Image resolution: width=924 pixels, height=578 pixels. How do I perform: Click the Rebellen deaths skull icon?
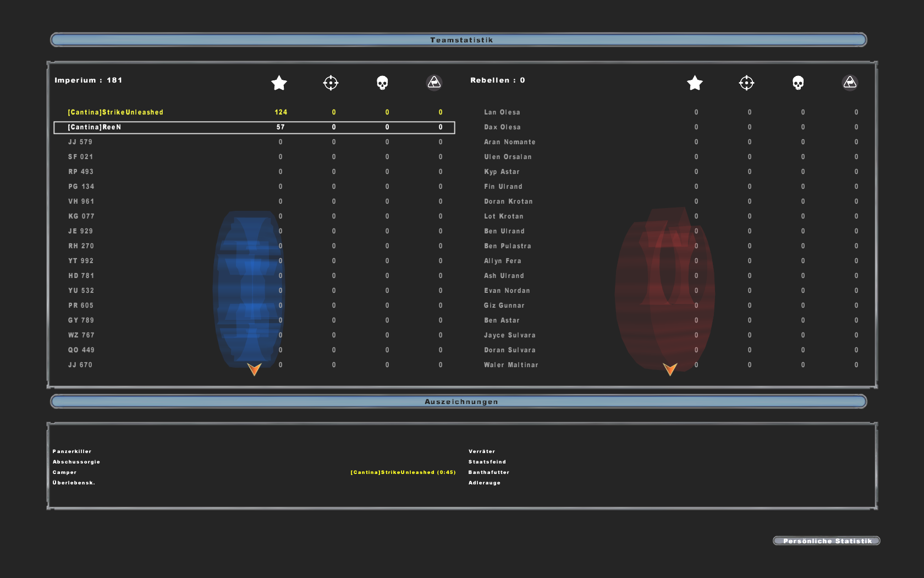click(798, 83)
